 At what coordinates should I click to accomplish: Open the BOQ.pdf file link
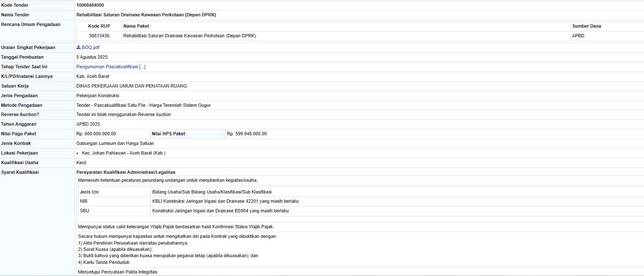[90, 48]
